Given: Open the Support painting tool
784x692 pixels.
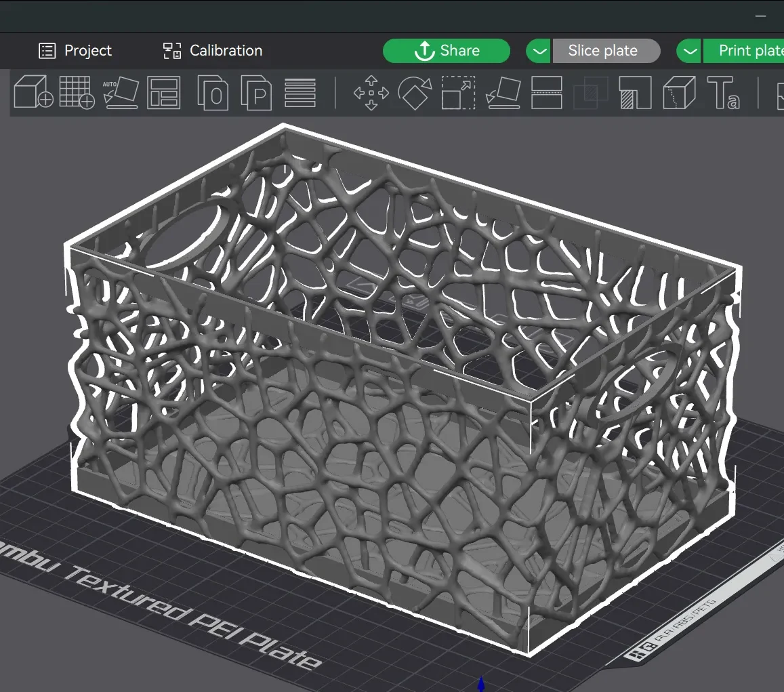Looking at the screenshot, I should 635,92.
